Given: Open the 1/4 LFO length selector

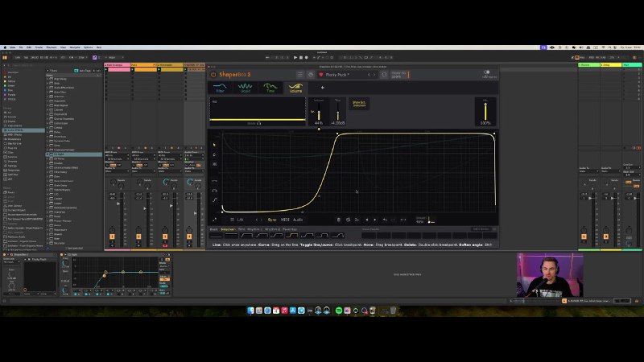Looking at the screenshot, I should pyautogui.click(x=240, y=220).
